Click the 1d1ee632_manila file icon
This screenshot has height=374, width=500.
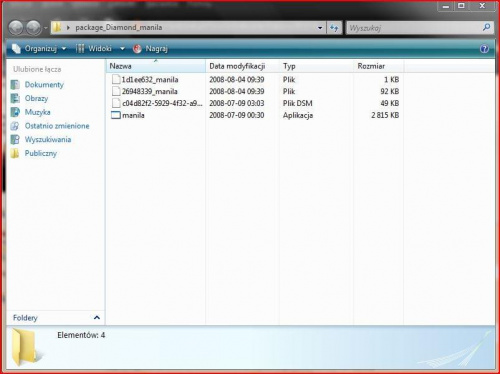116,79
